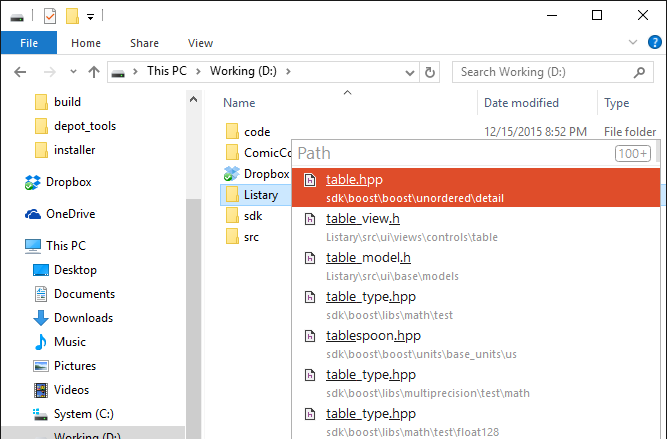This screenshot has height=439, width=667.
Task: Sort files by Date modified column
Action: (521, 103)
